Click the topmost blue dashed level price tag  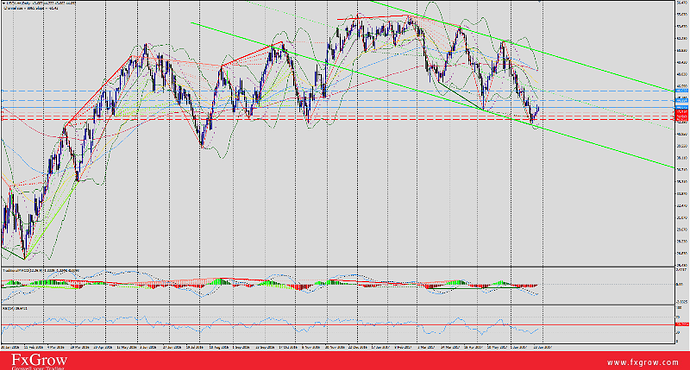[682, 91]
